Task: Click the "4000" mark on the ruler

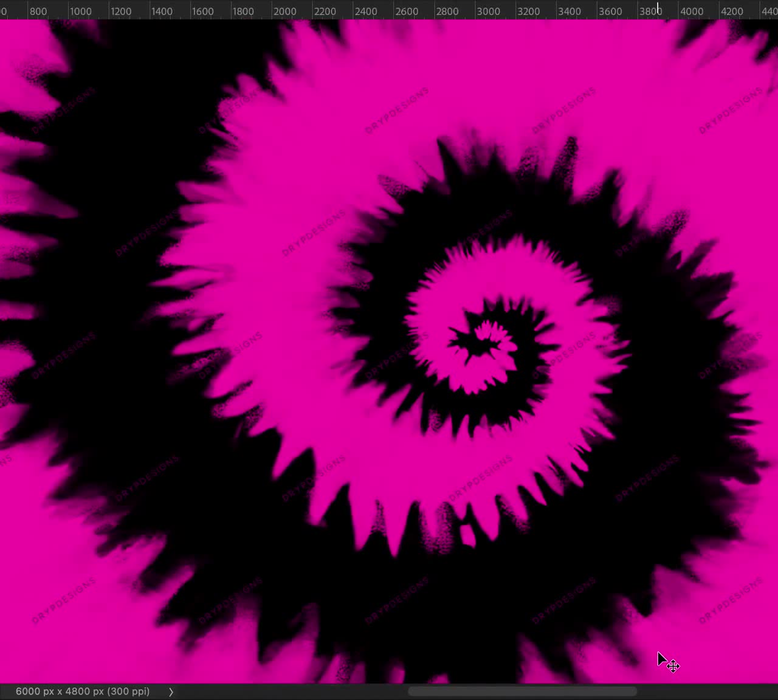Action: (x=692, y=12)
